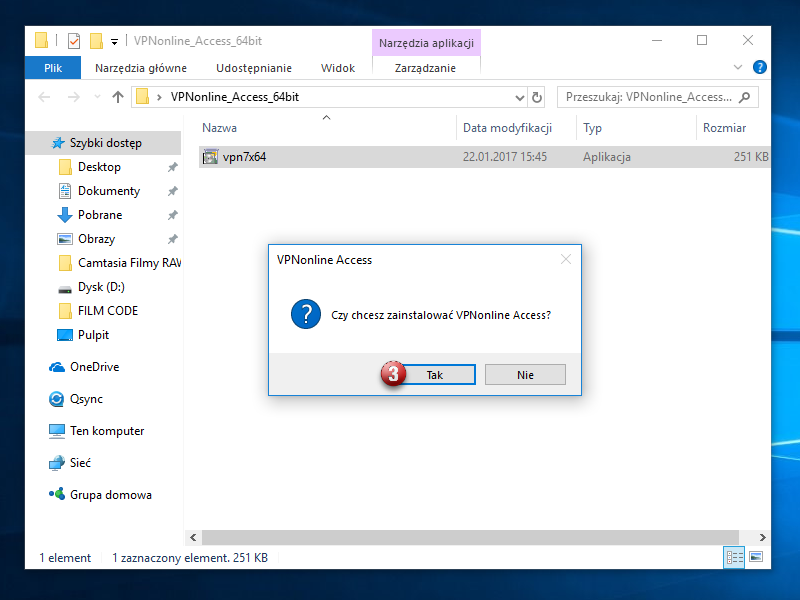Viewport: 800px width, 600px height.
Task: Open Qsync in navigation pane
Action: tap(86, 399)
